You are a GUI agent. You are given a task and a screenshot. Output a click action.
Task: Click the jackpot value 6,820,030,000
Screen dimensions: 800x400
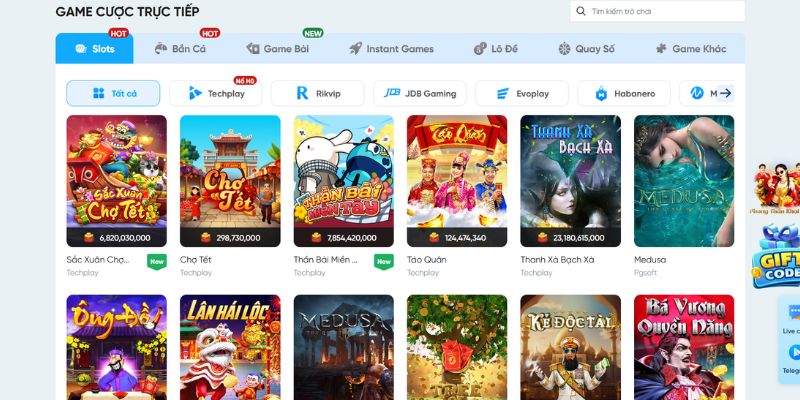(x=125, y=238)
